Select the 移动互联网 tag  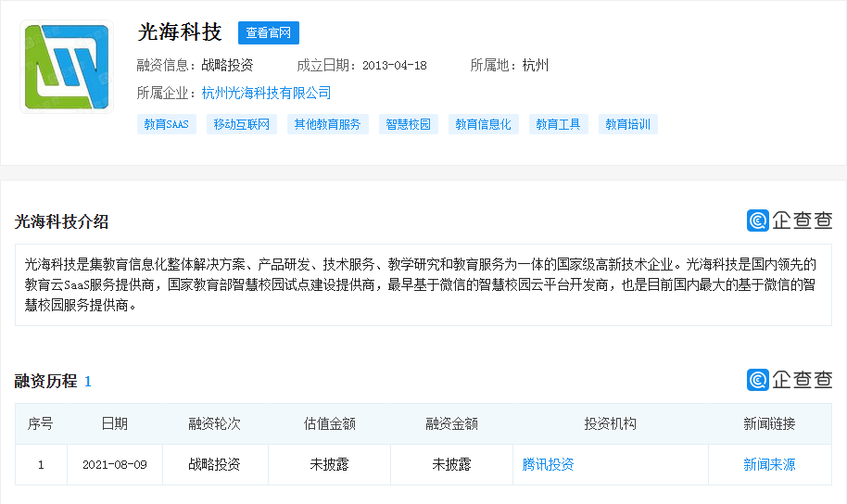(242, 124)
